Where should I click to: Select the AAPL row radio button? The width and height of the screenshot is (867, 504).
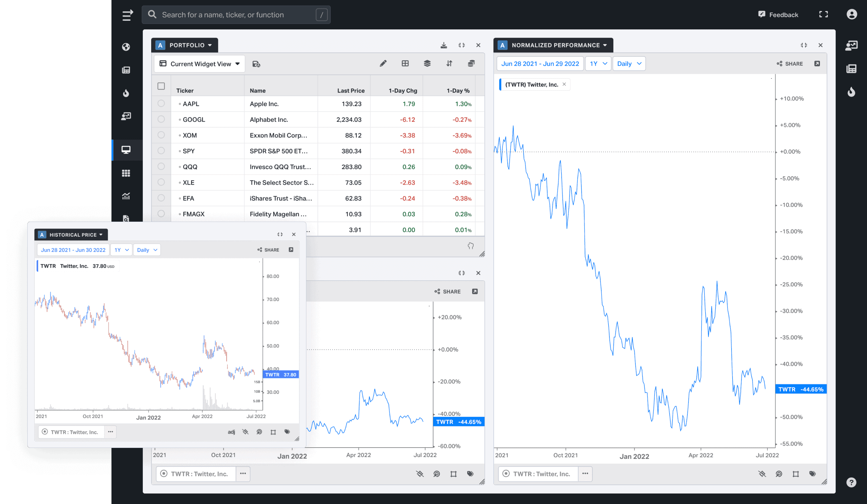pyautogui.click(x=161, y=103)
